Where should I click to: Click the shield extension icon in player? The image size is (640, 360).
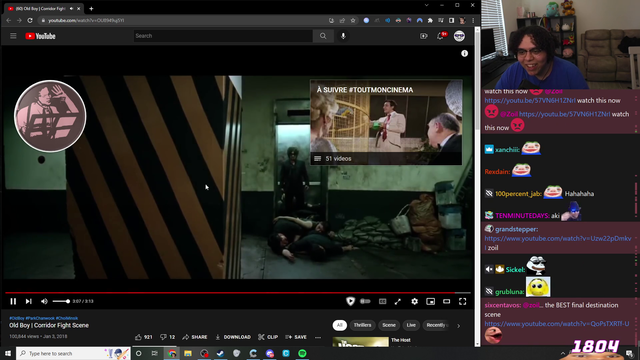[350, 301]
